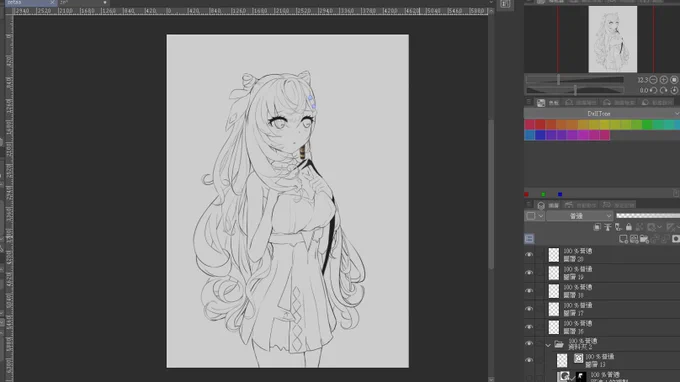Click transfer to lower layer icon
This screenshot has height=382, width=680.
pyautogui.click(x=655, y=239)
